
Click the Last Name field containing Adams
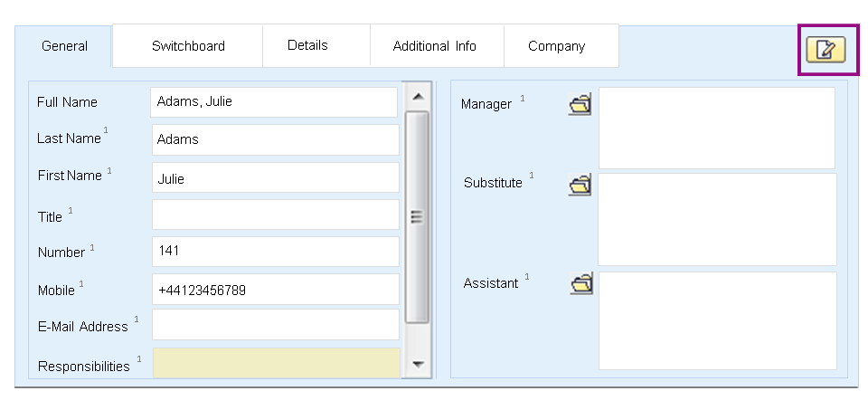click(276, 139)
